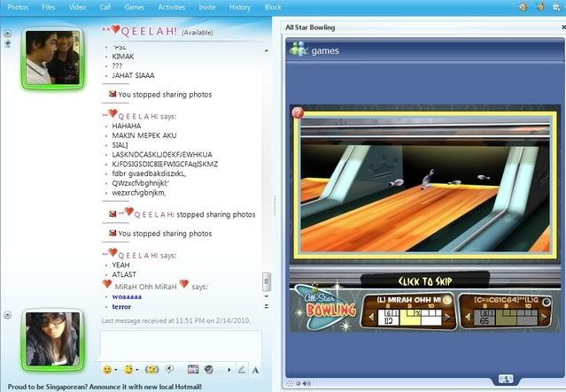Change the font with the A icon

point(255,370)
